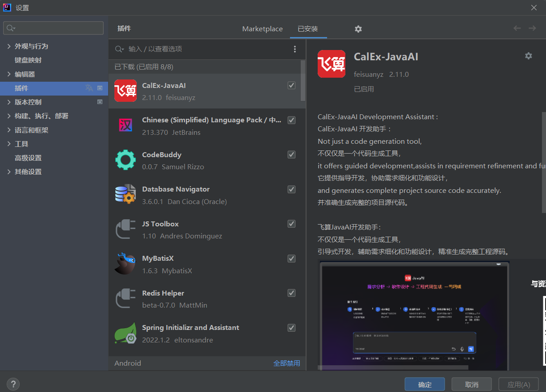Close the 设置 dialog window

point(534,8)
